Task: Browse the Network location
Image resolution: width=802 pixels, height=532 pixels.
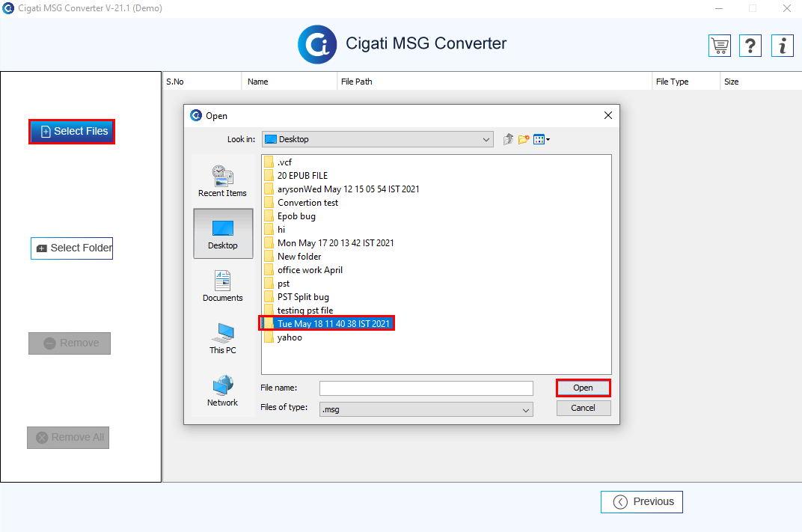Action: pyautogui.click(x=222, y=391)
